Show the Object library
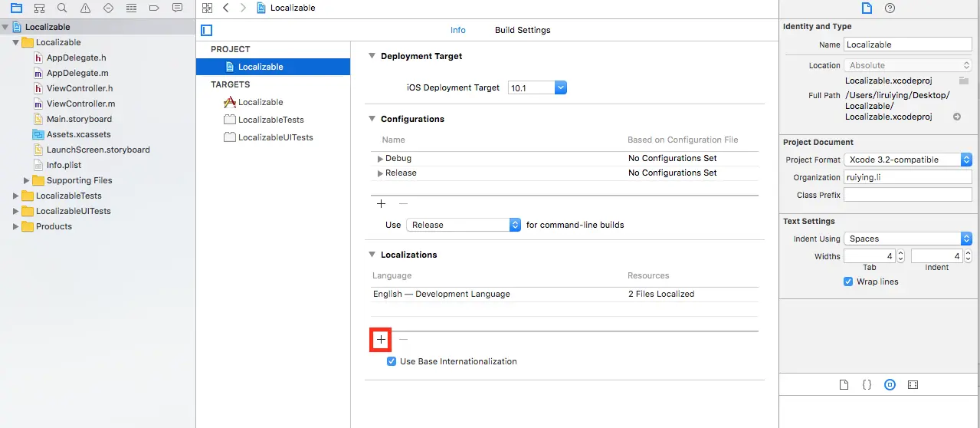 pyautogui.click(x=890, y=384)
